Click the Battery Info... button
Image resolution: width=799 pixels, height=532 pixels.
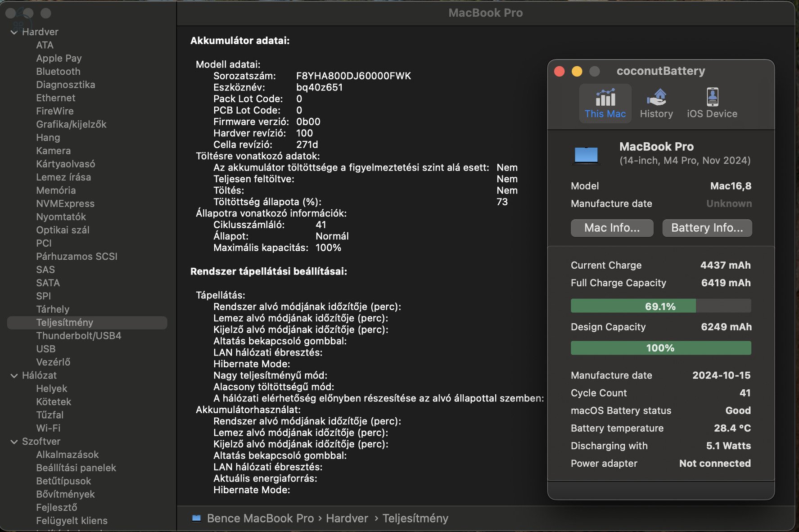[x=707, y=228]
